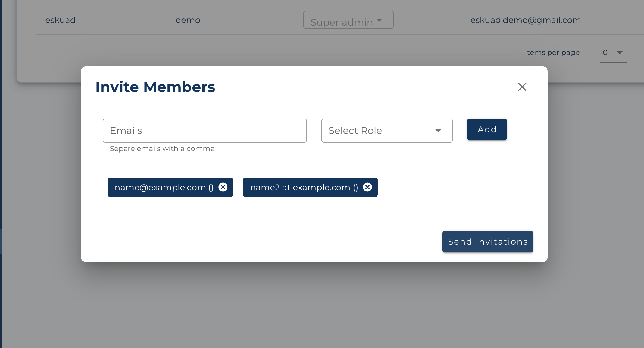Click the Emails input field

[x=205, y=131]
